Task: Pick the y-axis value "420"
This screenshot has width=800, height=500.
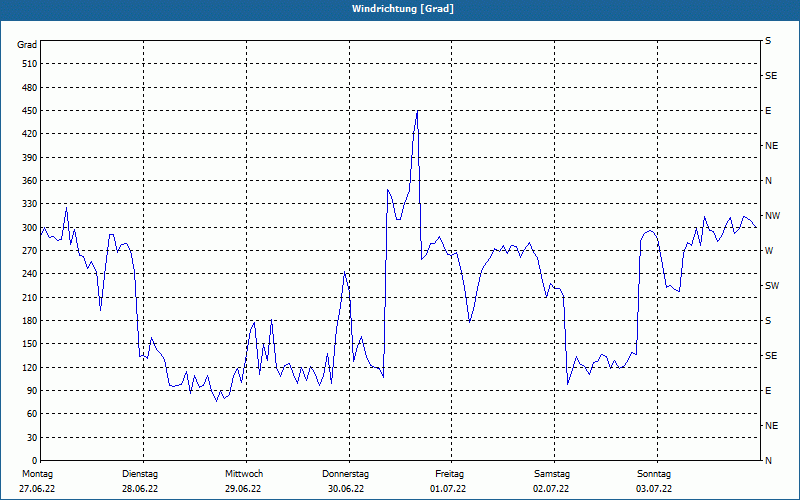Action: pos(30,134)
